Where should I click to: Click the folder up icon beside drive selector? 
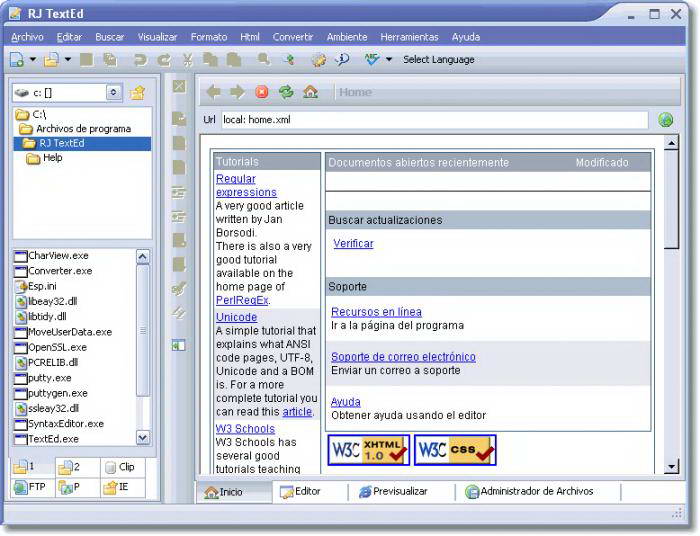(x=137, y=93)
